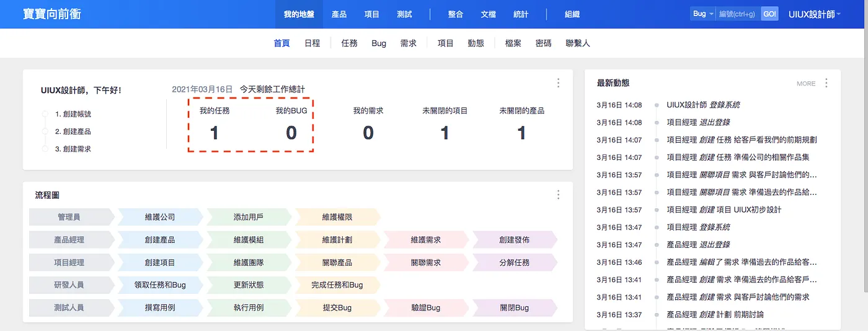This screenshot has width=868, height=331.
Task: Click 撰寫用例 in the flowchart
Action: click(x=160, y=307)
